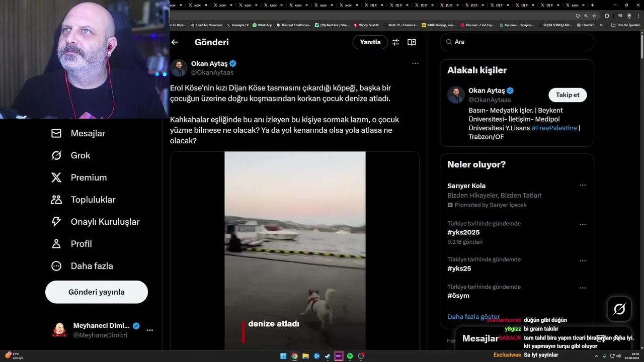Screen dimensions: 644x362
Task: Open the IMDb Ratings bookmark
Action: click(438, 25)
